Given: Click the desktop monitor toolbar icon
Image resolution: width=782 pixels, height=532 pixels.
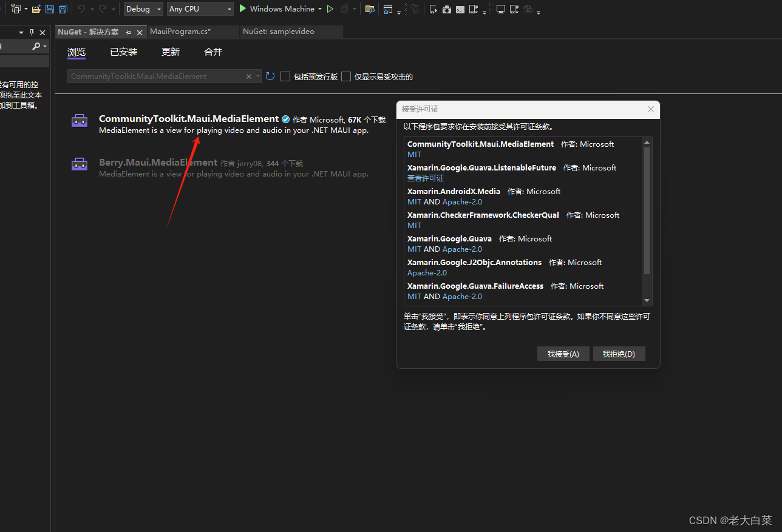Looking at the screenshot, I should [x=501, y=8].
